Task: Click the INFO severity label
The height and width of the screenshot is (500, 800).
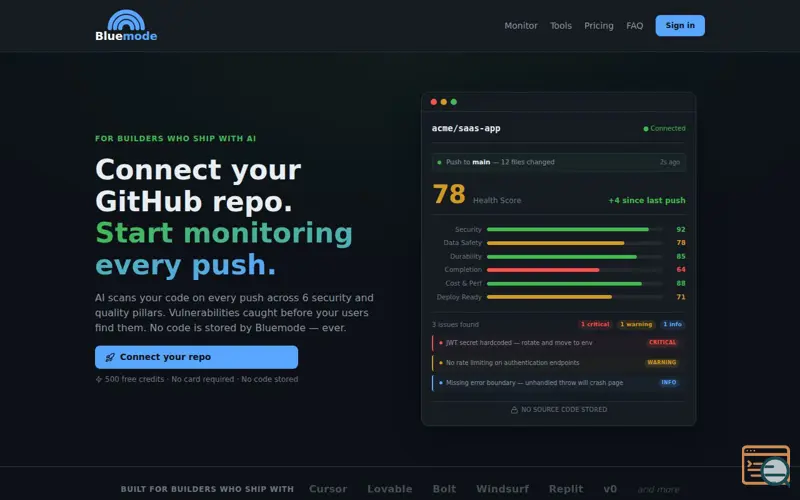Action: pos(668,383)
